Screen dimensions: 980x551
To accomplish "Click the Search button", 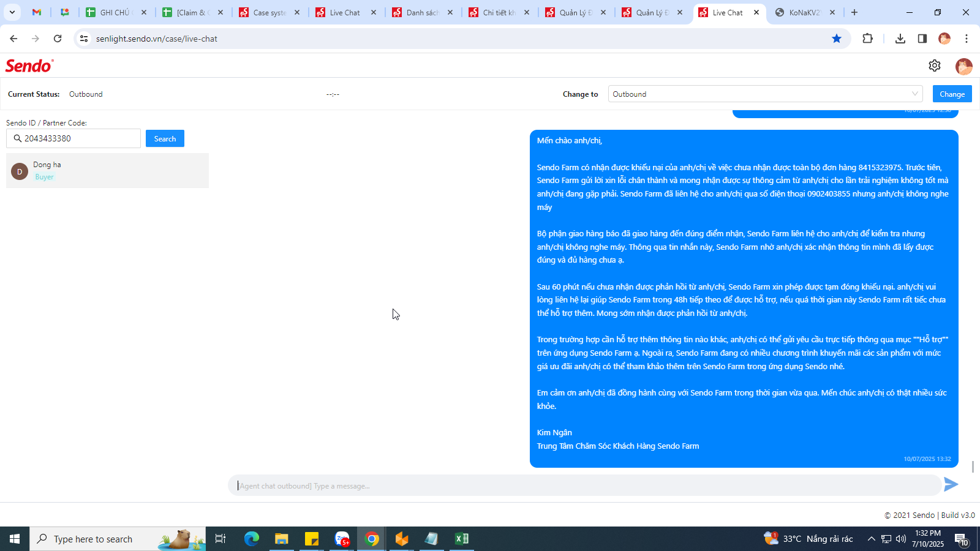I will pos(165,138).
